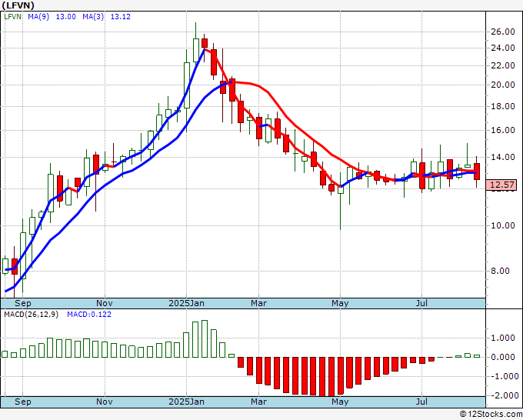Click May on the price chart time axis

(x=340, y=303)
